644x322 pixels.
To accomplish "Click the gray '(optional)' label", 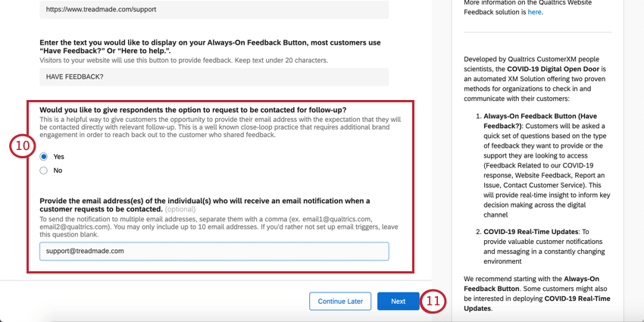I will click(x=180, y=208).
